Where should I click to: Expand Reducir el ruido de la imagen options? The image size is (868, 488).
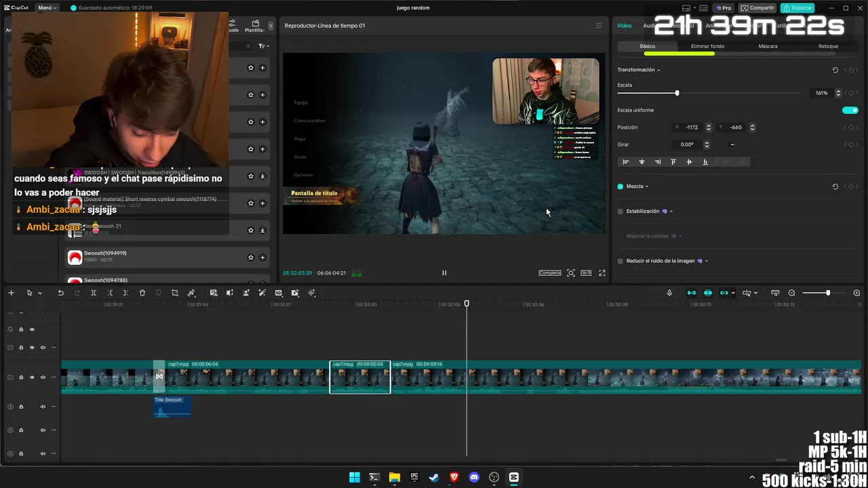tap(707, 261)
